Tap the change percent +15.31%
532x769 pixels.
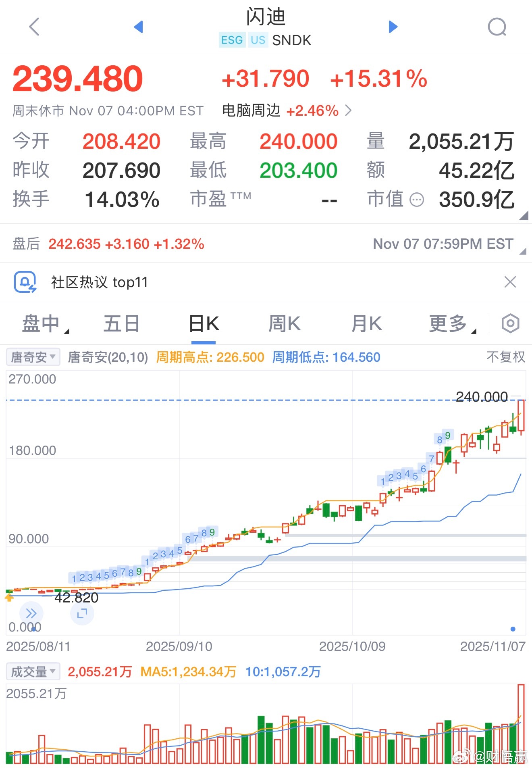point(378,78)
